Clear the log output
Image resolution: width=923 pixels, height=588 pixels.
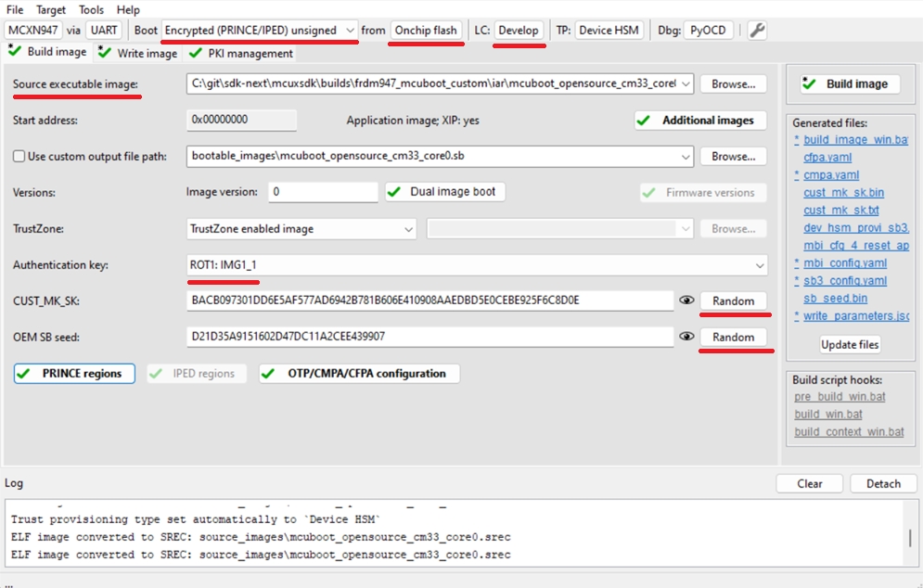pos(809,483)
